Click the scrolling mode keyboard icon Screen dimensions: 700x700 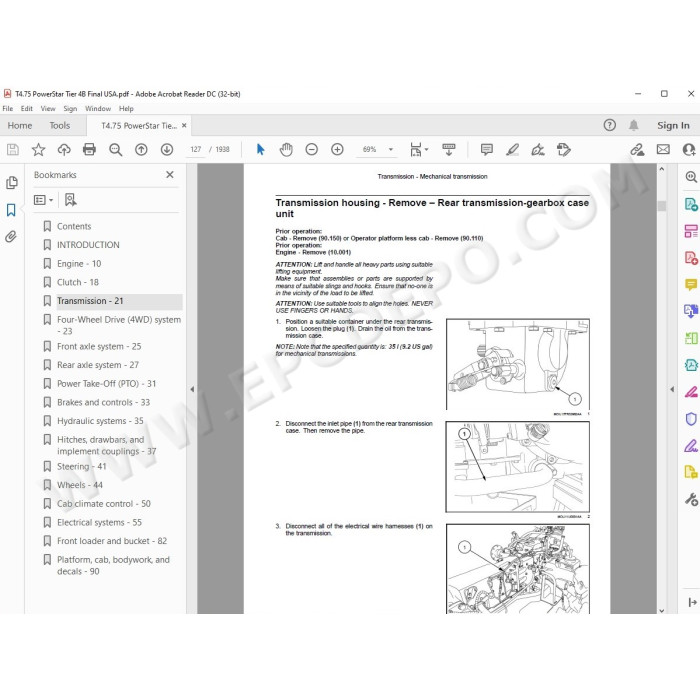pos(449,150)
